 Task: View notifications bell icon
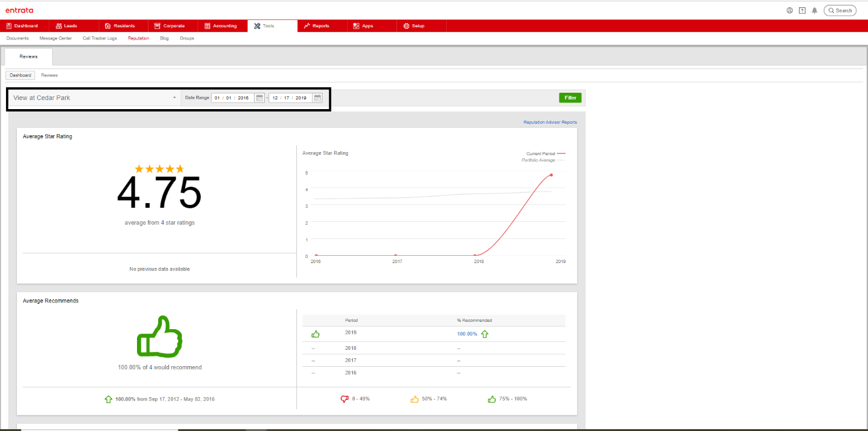pyautogui.click(x=815, y=10)
